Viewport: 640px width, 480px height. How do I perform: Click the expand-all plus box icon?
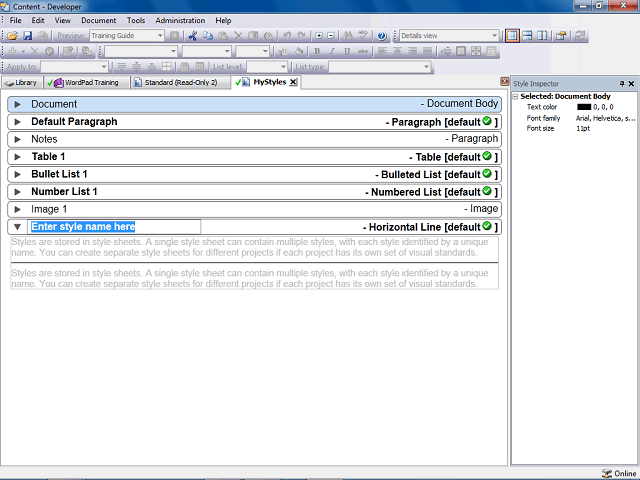click(319, 36)
